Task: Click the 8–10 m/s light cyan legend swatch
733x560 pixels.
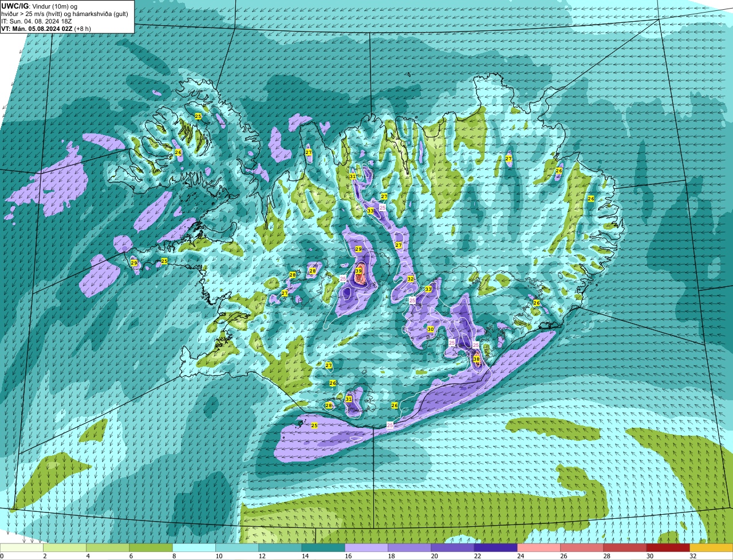Action: click(x=194, y=548)
